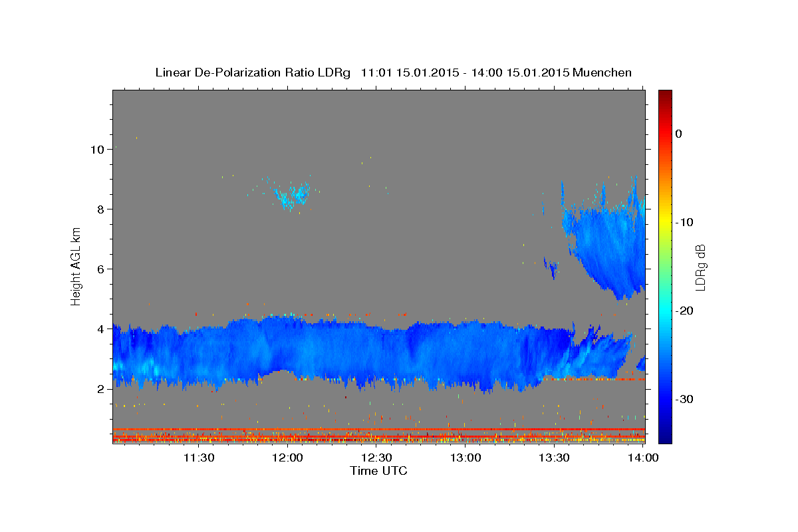Click the 13:00 time tick label
The image size is (798, 532).
[465, 458]
